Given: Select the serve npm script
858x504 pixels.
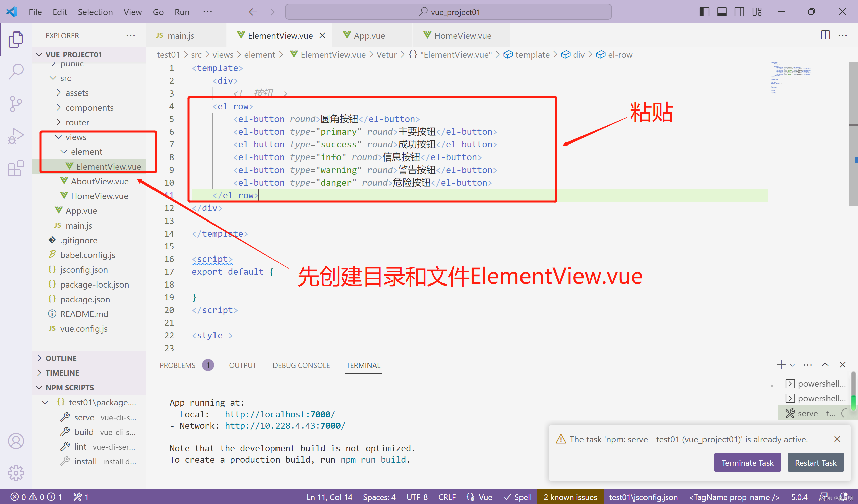Looking at the screenshot, I should [x=89, y=417].
